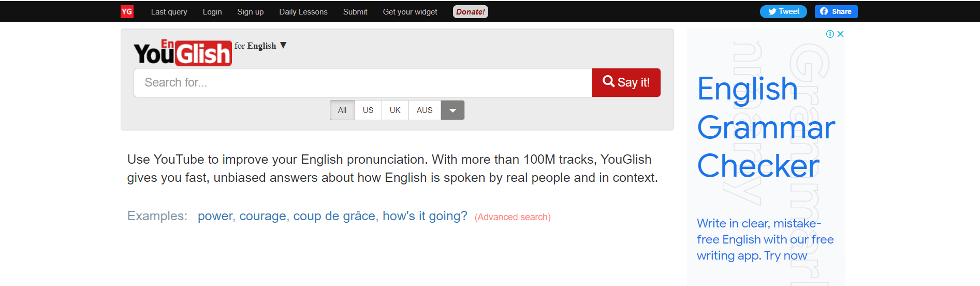Open the Login page
The width and height of the screenshot is (980, 286).
212,11
